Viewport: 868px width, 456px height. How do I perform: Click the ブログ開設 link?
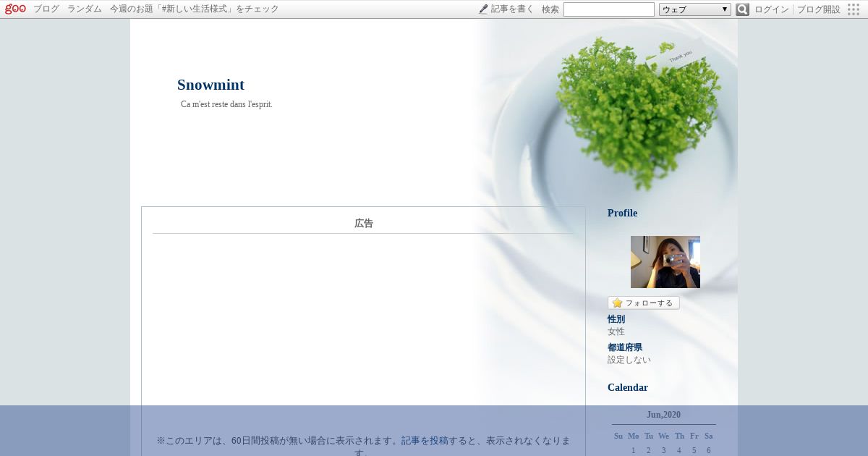click(819, 9)
